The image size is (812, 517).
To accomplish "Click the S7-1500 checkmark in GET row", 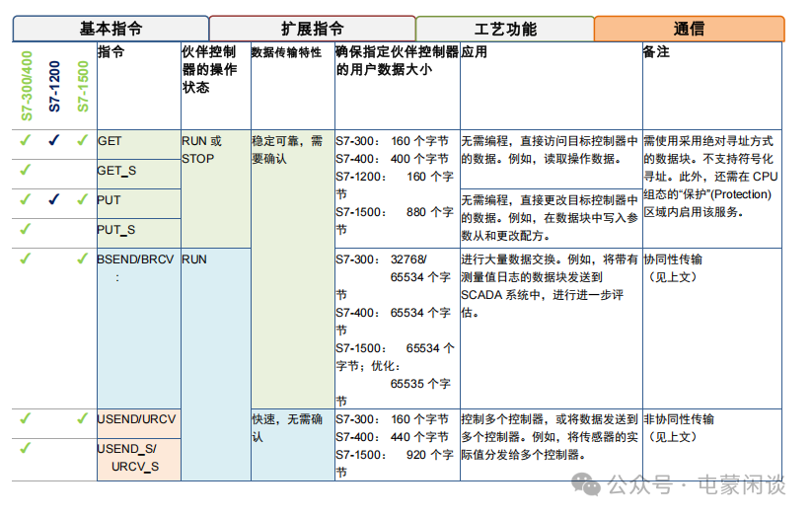I will coord(82,140).
